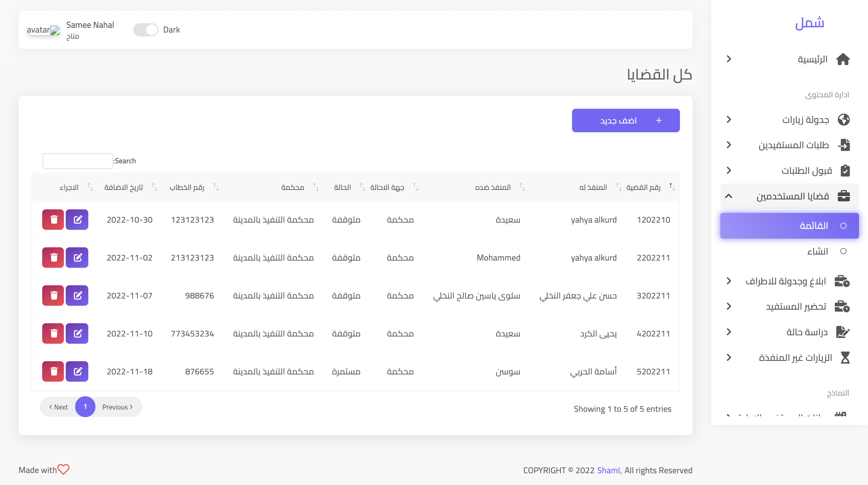Collapse the قضايا المستخدمين menu chevron

click(x=728, y=196)
